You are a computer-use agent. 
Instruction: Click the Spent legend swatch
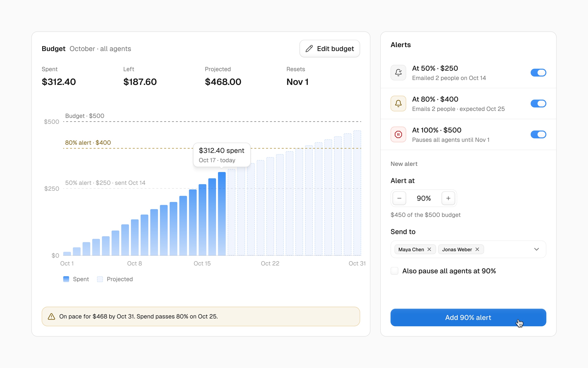click(66, 279)
